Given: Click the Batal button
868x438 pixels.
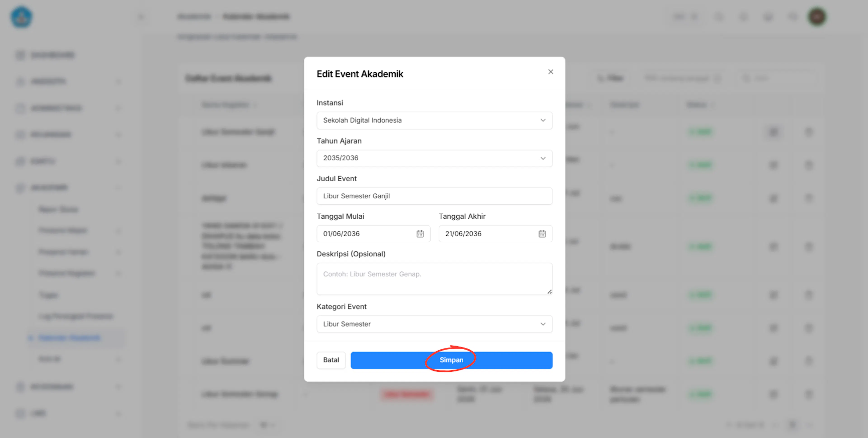Looking at the screenshot, I should click(331, 360).
